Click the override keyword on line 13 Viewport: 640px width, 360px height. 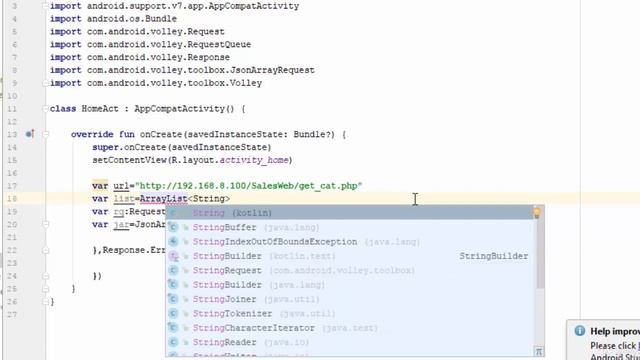(x=92, y=134)
